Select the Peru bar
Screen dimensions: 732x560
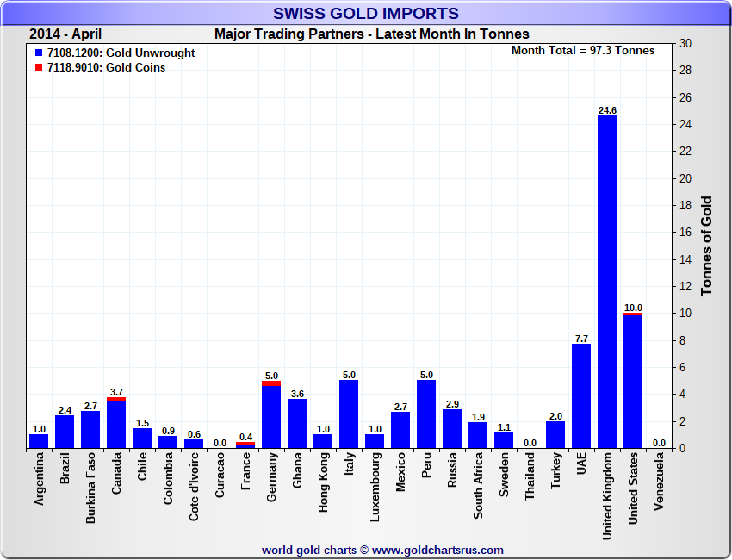[x=426, y=414]
